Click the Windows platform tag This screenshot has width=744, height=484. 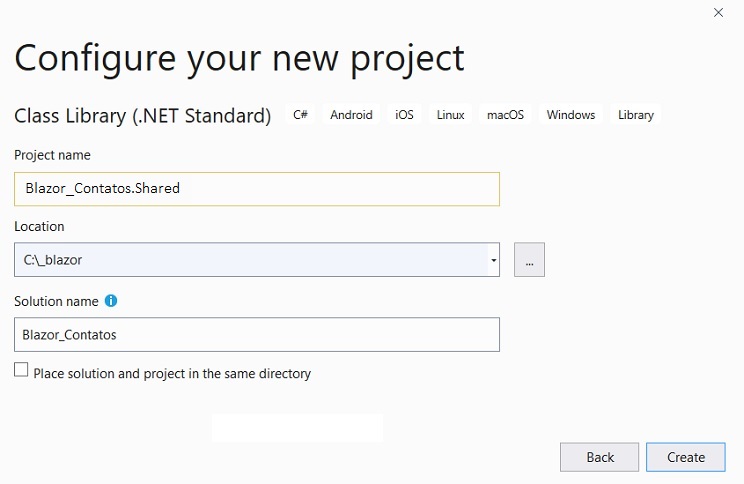point(571,115)
